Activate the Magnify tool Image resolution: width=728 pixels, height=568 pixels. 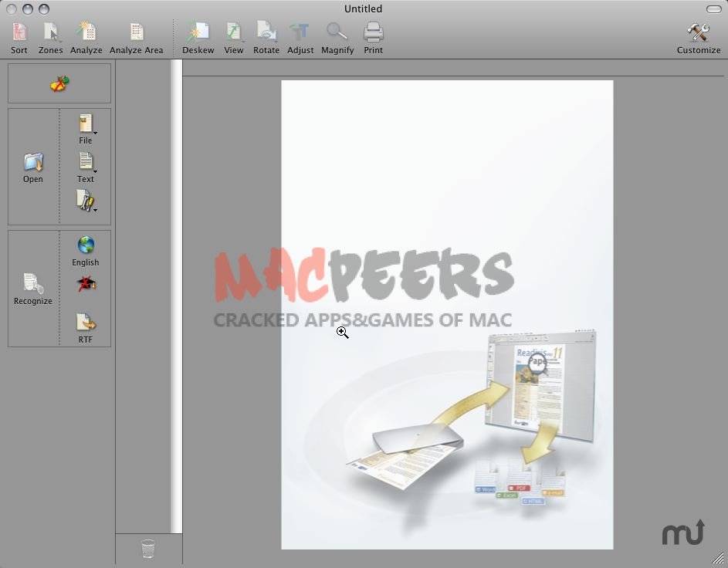point(337,37)
